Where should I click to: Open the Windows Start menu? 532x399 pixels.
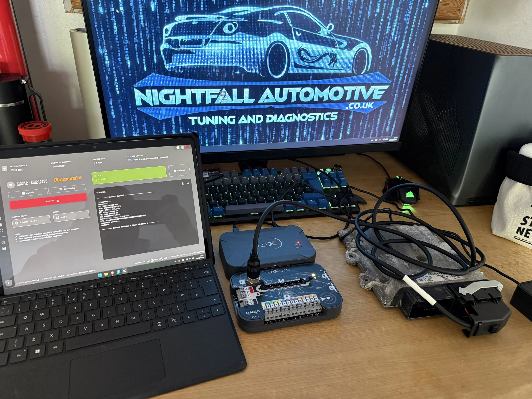100,275
